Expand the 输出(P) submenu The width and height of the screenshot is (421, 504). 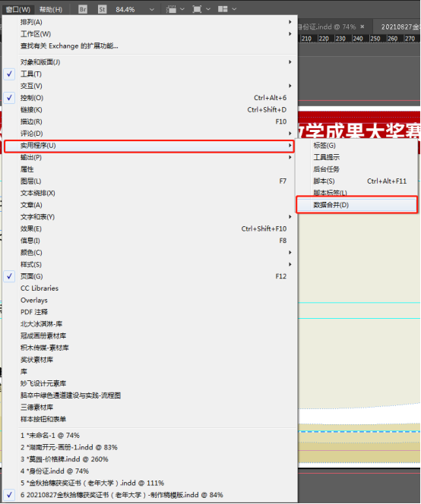pos(150,157)
